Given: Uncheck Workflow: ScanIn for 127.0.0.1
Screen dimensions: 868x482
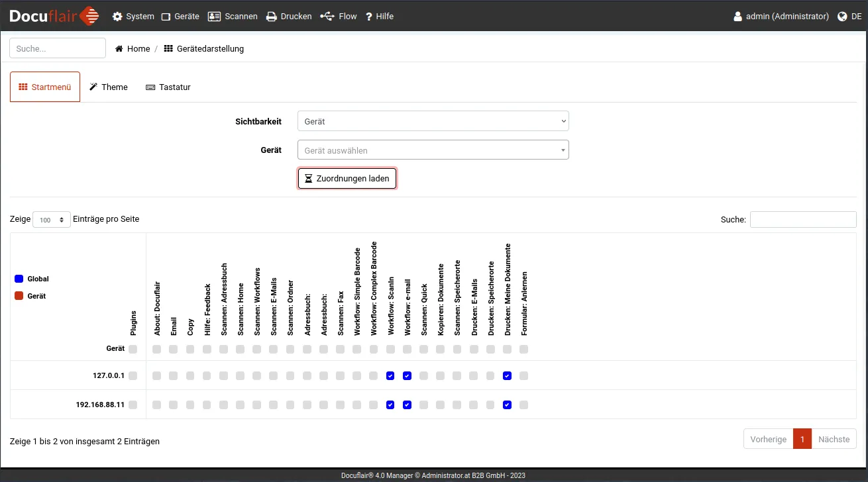Looking at the screenshot, I should pyautogui.click(x=390, y=376).
